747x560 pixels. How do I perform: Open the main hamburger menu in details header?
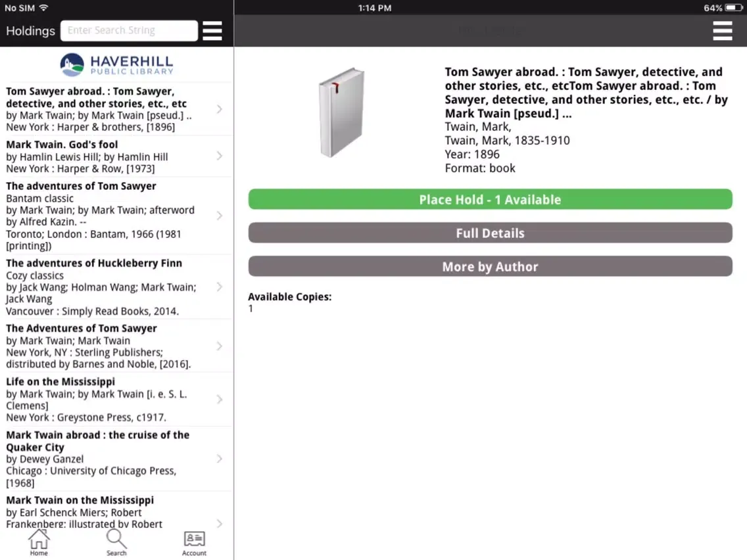point(722,31)
